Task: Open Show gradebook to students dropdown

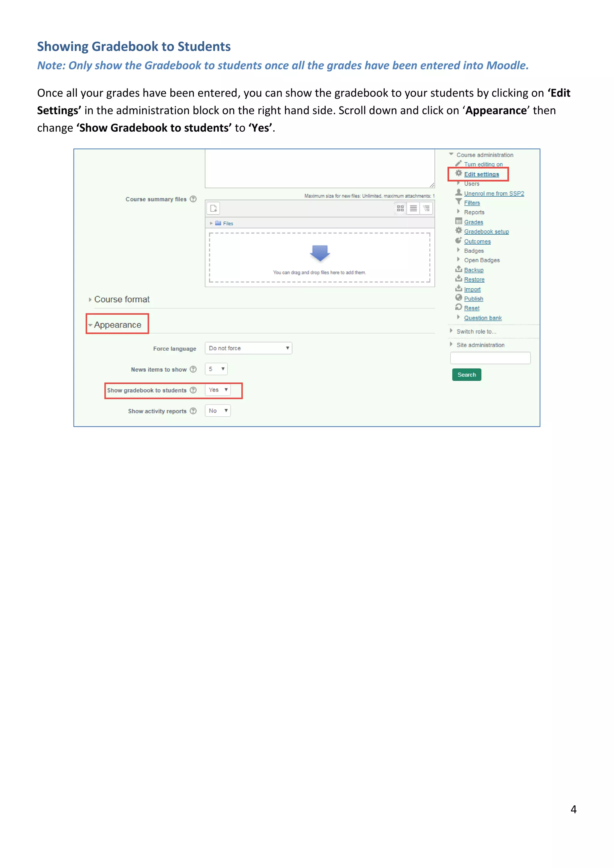Action: coord(218,390)
